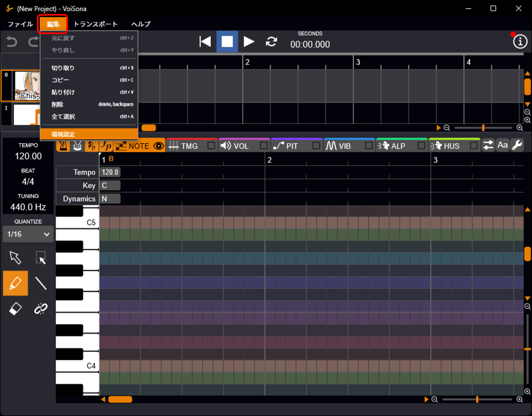Toggle NOTE visibility eye icon
The image size is (532, 416).
(x=158, y=146)
